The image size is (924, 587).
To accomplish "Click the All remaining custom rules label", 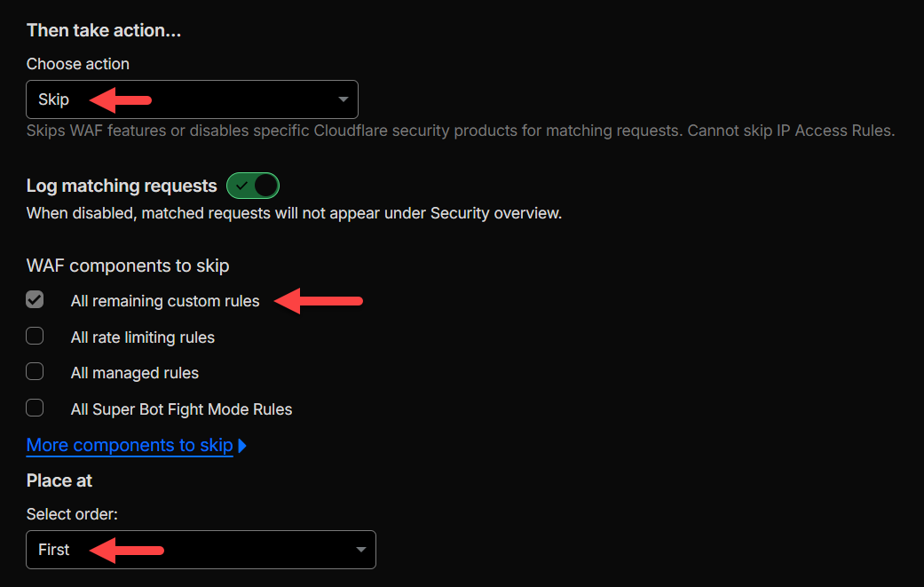I will coord(165,301).
